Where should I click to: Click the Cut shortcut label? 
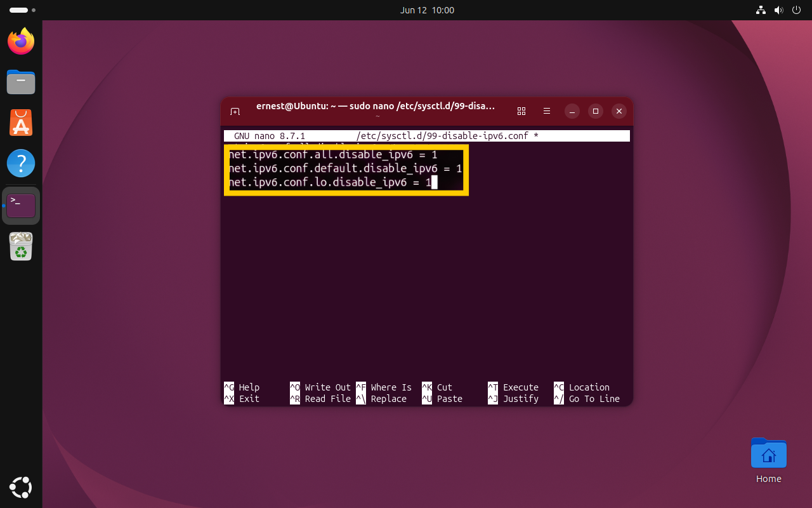(x=445, y=387)
